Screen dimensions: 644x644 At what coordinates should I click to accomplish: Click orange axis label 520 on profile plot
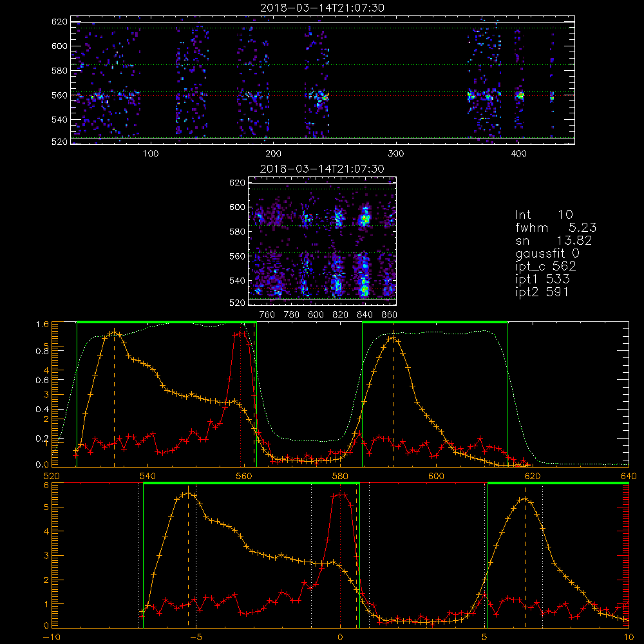click(52, 476)
